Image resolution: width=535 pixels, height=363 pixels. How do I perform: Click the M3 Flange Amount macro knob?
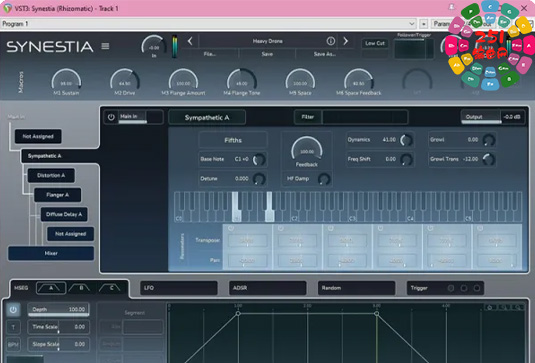click(x=183, y=81)
